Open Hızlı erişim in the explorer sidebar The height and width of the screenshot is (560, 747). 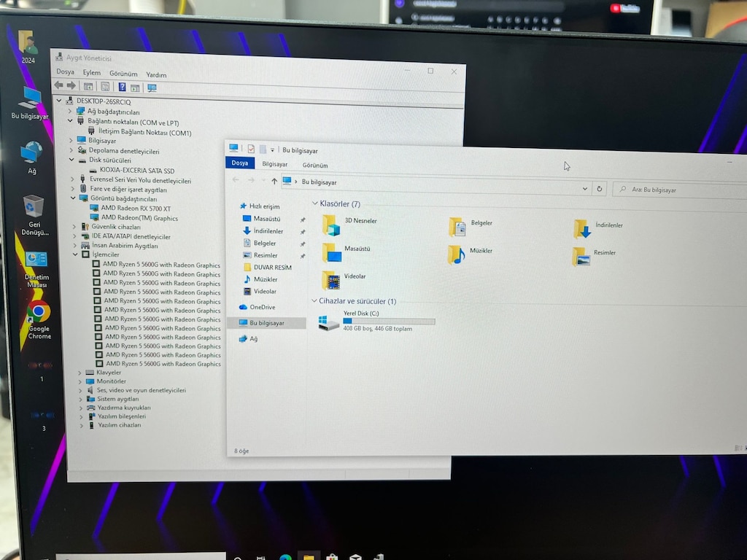click(x=260, y=206)
